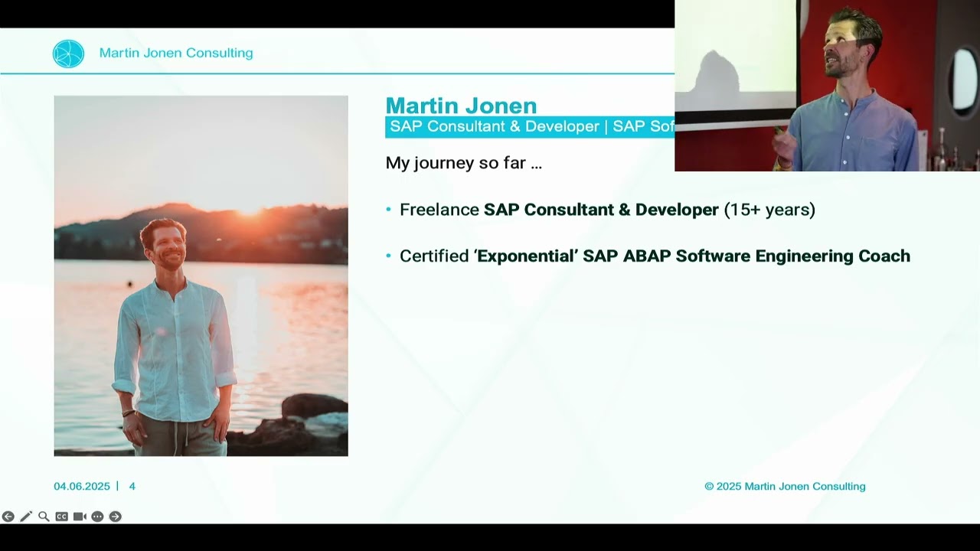Click the slide number 4 in footer
This screenshot has height=551, width=980.
click(132, 487)
